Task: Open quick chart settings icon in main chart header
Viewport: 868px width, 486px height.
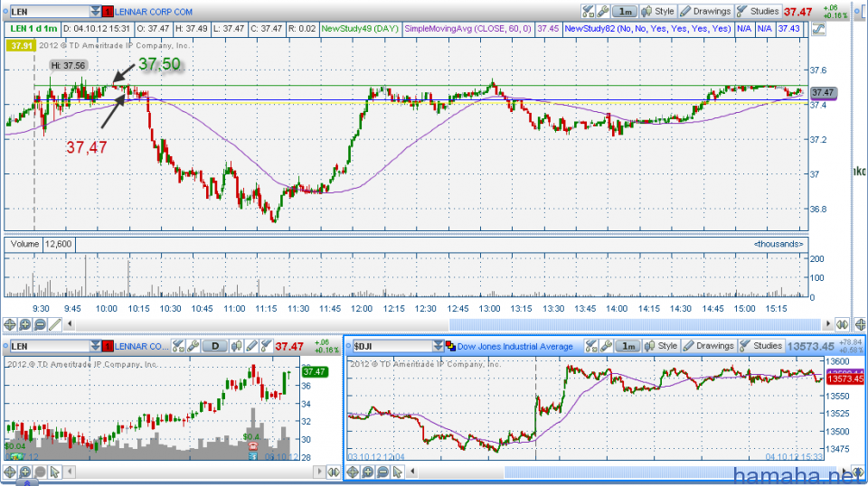Action: click(588, 11)
